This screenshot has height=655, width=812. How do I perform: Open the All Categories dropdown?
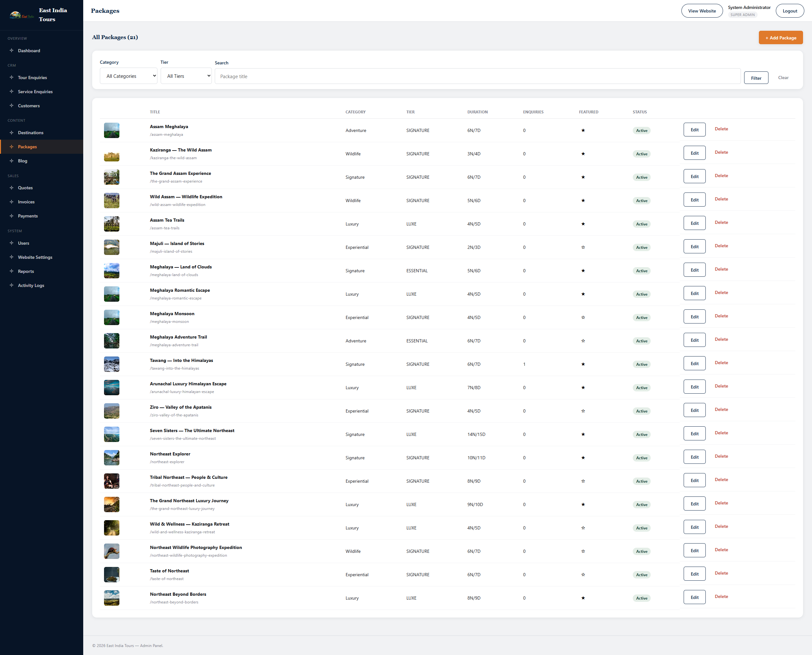129,76
